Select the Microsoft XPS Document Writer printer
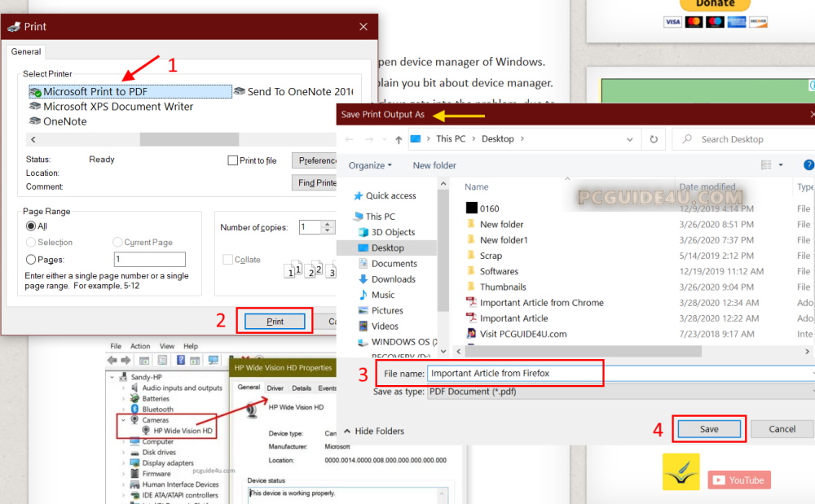This screenshot has width=815, height=504. click(x=117, y=107)
